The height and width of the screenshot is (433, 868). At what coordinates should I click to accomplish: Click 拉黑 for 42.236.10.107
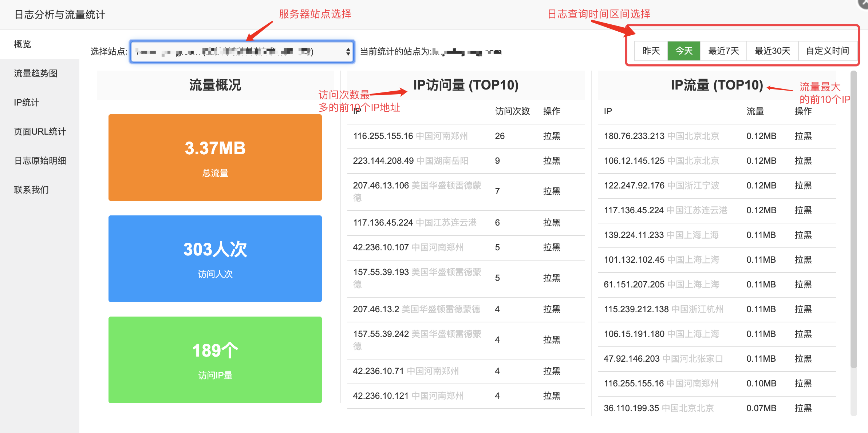[x=552, y=247]
